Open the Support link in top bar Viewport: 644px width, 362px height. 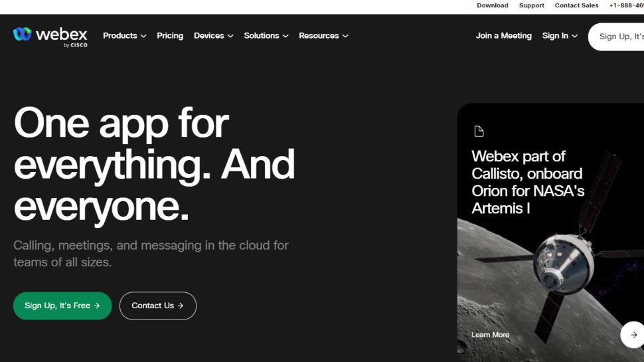[531, 5]
